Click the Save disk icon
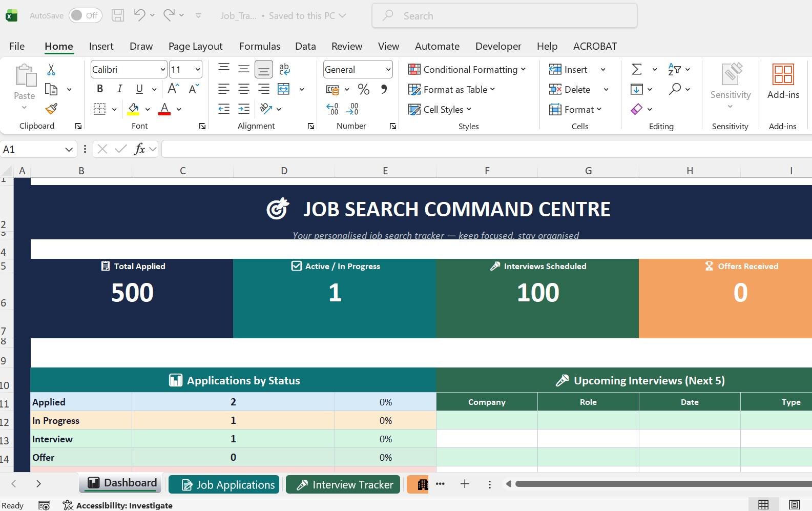812x511 pixels. click(x=118, y=15)
